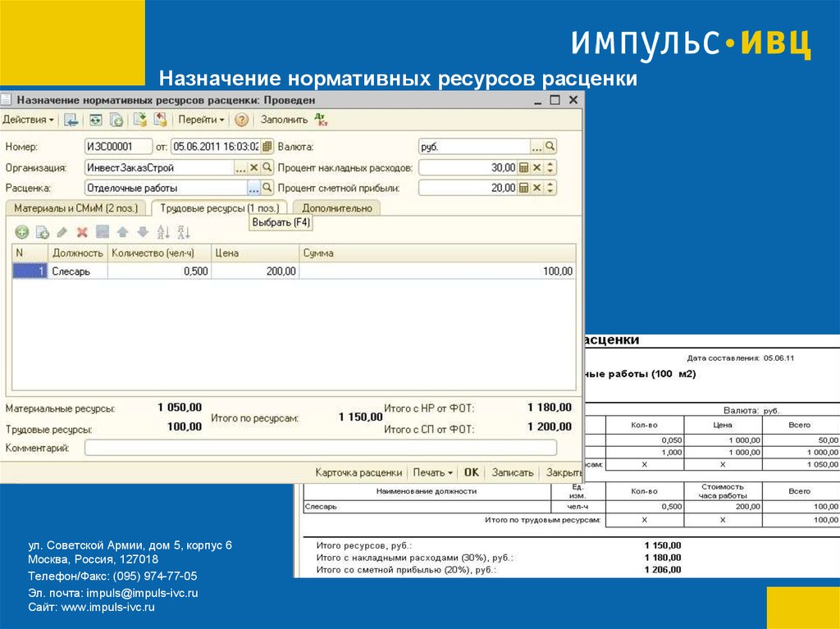The height and width of the screenshot is (629, 840).
Task: Click the red Delete row icon
Action: pyautogui.click(x=82, y=232)
